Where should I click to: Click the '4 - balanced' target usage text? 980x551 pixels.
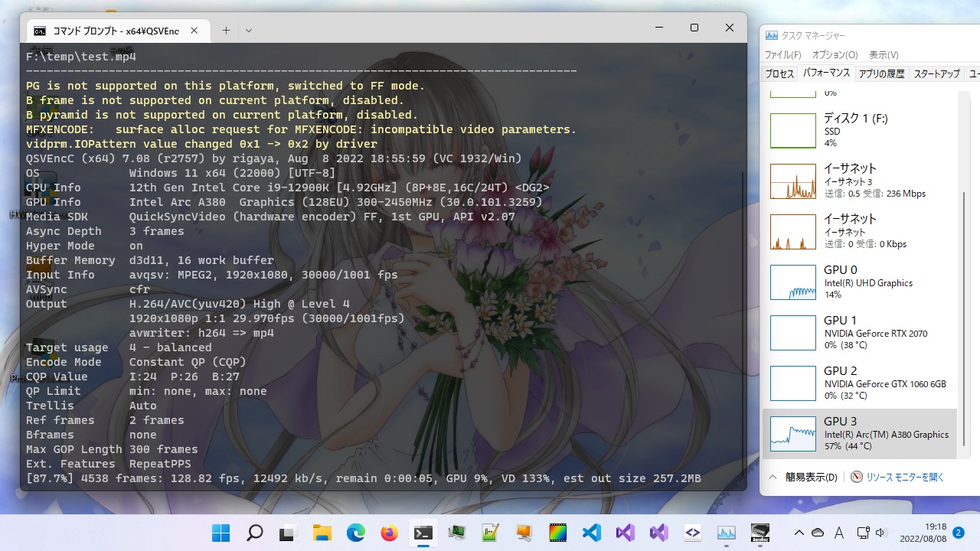pos(171,347)
